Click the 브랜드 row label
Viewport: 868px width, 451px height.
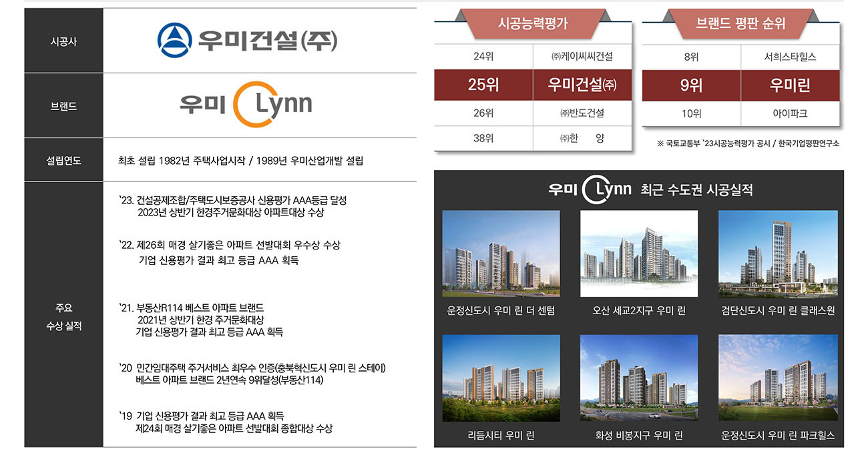pos(64,106)
